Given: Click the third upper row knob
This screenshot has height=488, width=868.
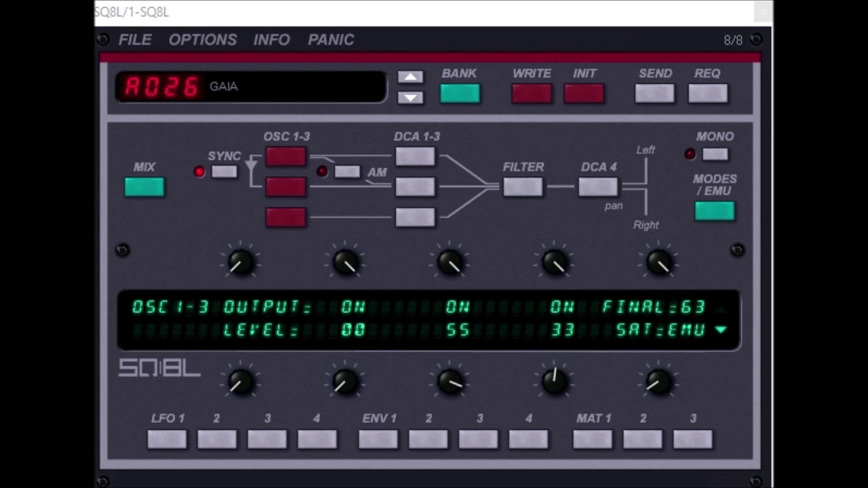Looking at the screenshot, I should (x=450, y=263).
